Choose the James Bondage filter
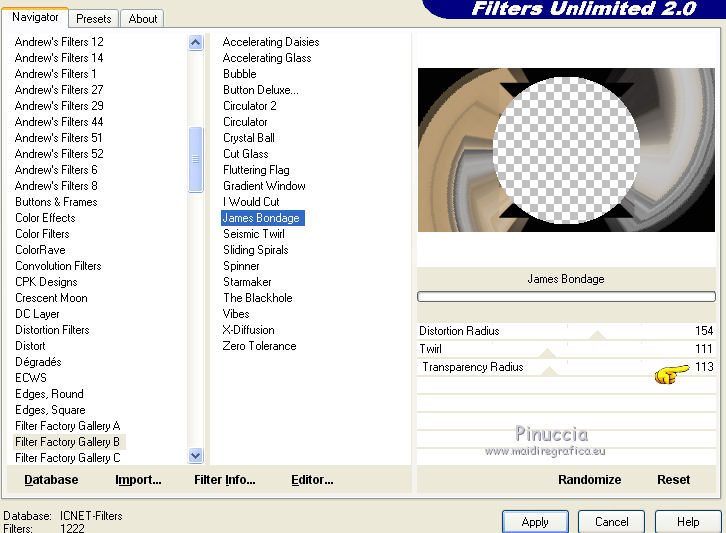 261,218
